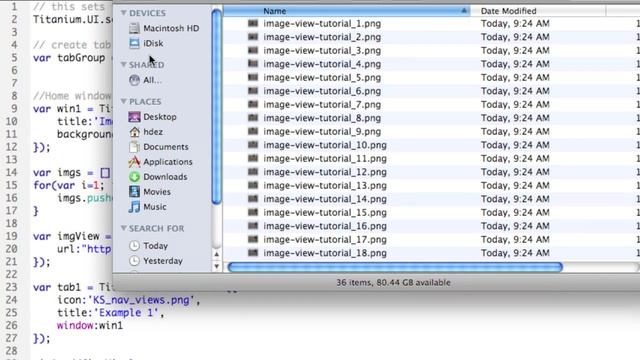Open the iDisk icon in Devices
The height and width of the screenshot is (360, 640).
click(x=134, y=43)
